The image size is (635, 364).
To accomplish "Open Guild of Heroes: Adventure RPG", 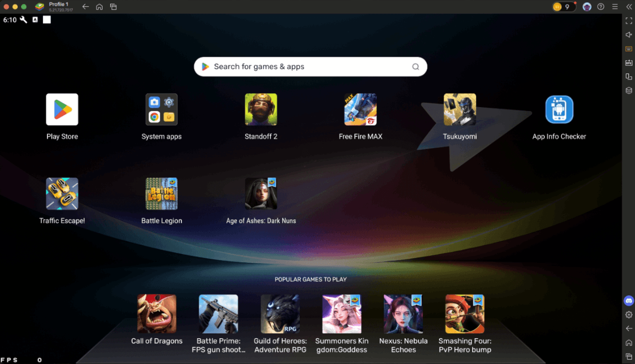I will (280, 314).
